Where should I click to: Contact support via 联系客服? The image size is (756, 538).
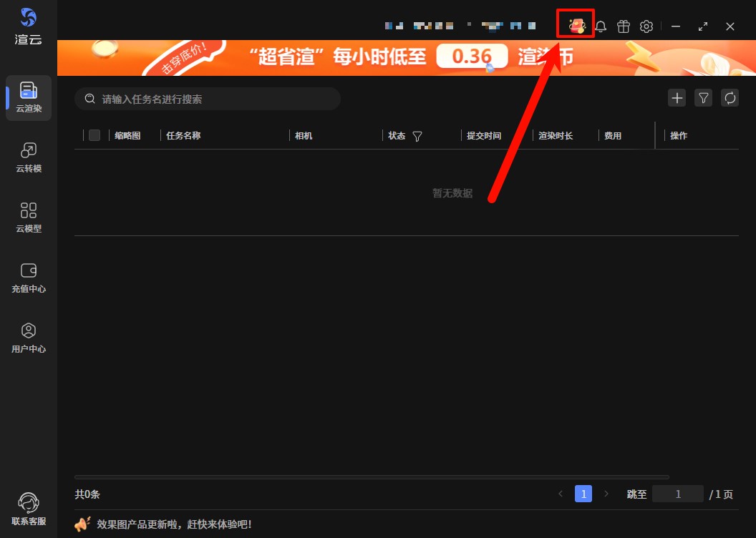pos(29,509)
